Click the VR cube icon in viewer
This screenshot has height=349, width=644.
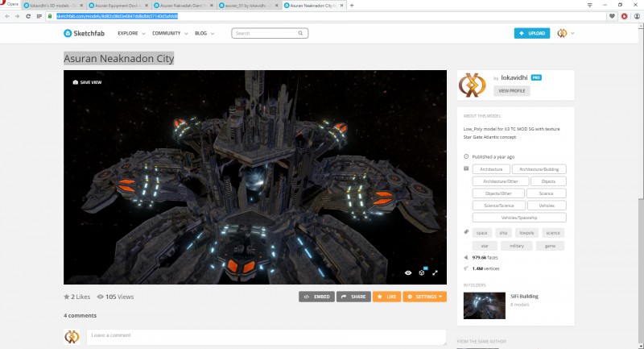422,272
